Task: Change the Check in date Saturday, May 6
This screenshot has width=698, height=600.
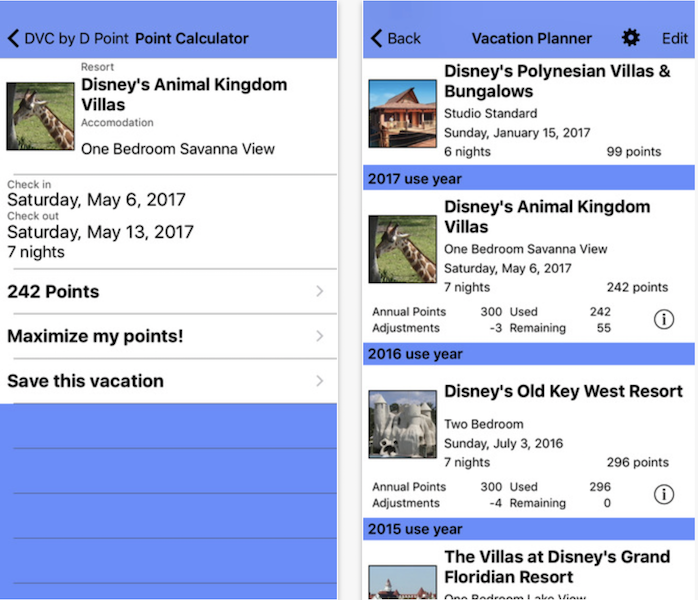Action: [96, 200]
